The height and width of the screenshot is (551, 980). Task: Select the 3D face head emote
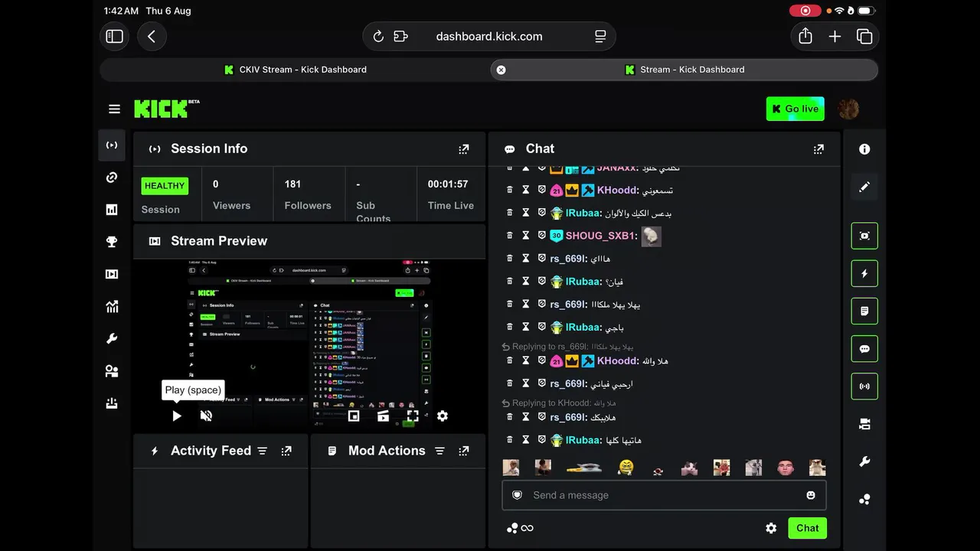pyautogui.click(x=786, y=468)
